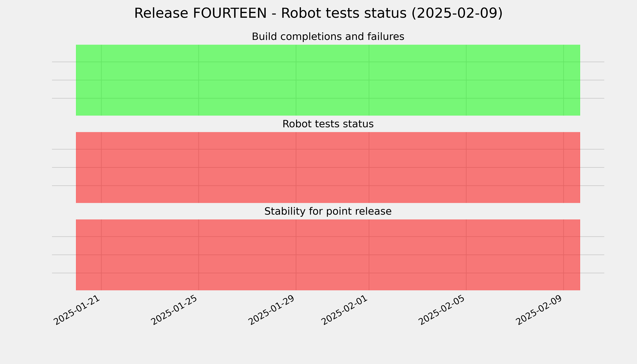Screen dimensions: 637x364
Task: Select the 'Robot tests status' subplot title
Action: 328,124
